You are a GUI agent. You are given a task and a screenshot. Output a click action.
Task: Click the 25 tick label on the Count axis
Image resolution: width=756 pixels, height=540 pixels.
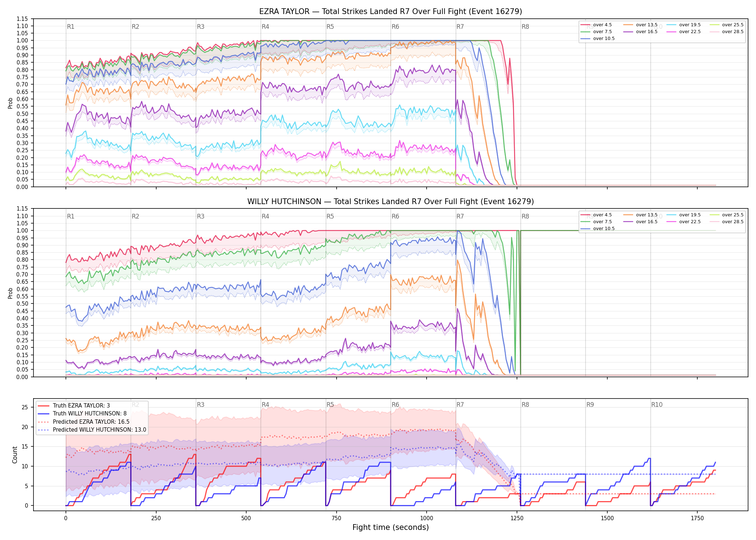click(25, 408)
